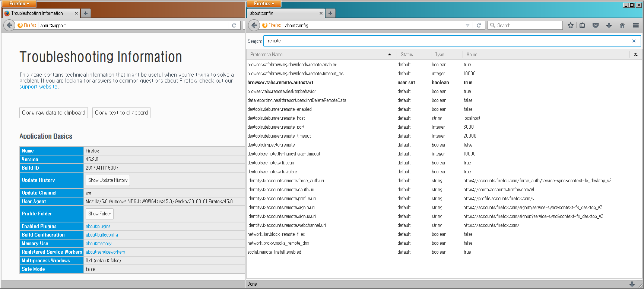
Task: Select social.remote-install.enabled row
Action: click(445, 252)
